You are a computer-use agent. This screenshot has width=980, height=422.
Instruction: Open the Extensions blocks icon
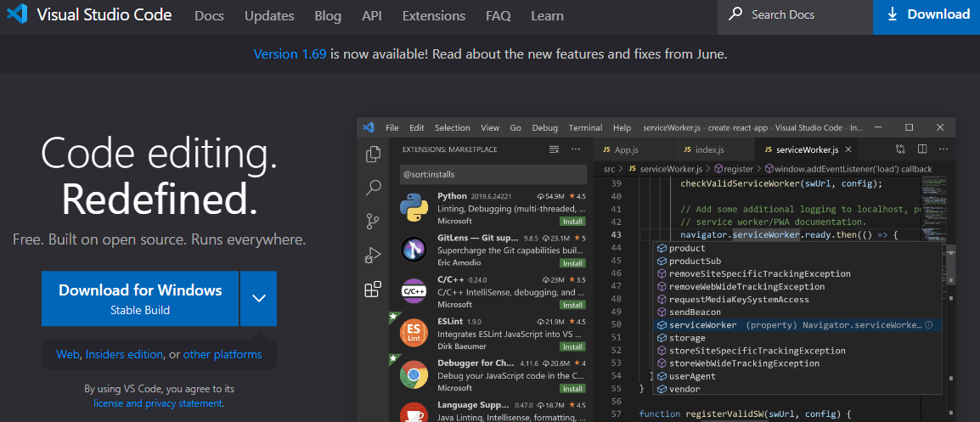(372, 290)
